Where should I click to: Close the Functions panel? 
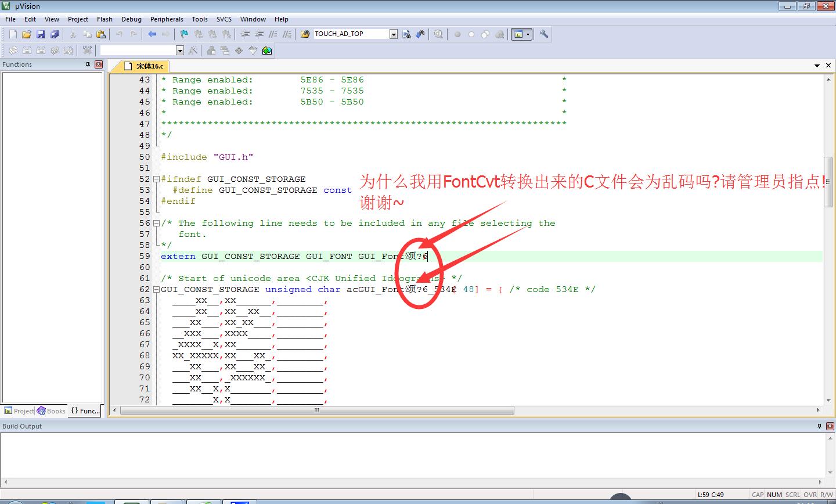(99, 64)
